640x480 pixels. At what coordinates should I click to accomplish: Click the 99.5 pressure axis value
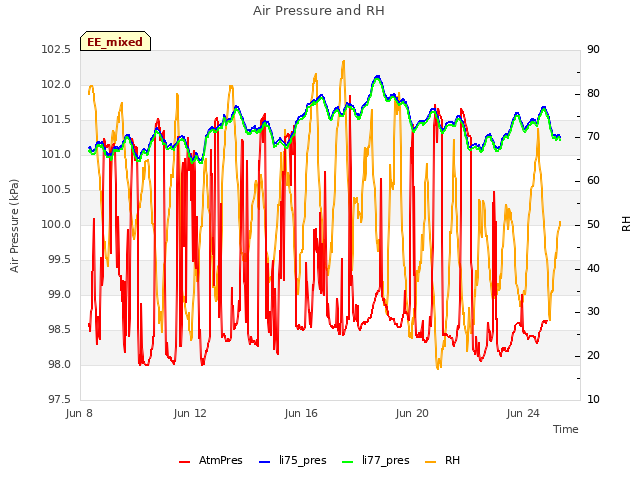pos(60,260)
